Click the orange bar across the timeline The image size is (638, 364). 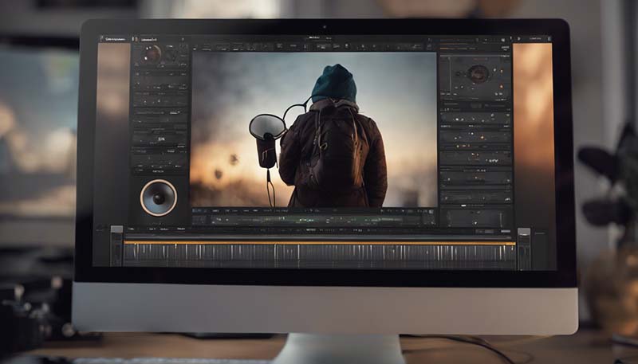click(x=320, y=243)
